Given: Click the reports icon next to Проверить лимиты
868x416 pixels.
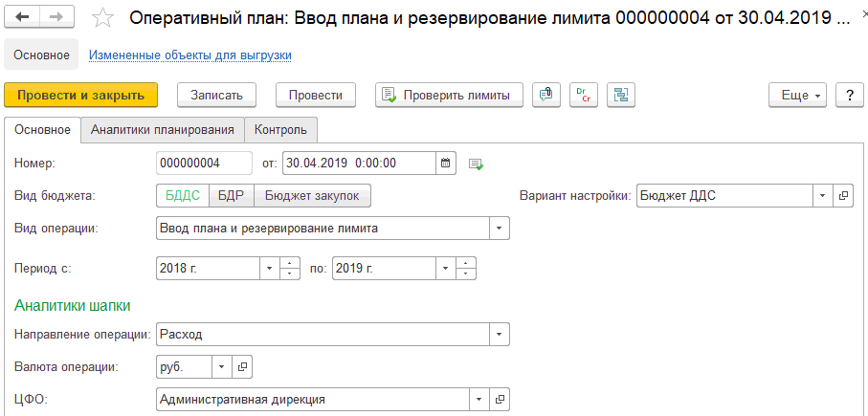Looking at the screenshot, I should 546,95.
